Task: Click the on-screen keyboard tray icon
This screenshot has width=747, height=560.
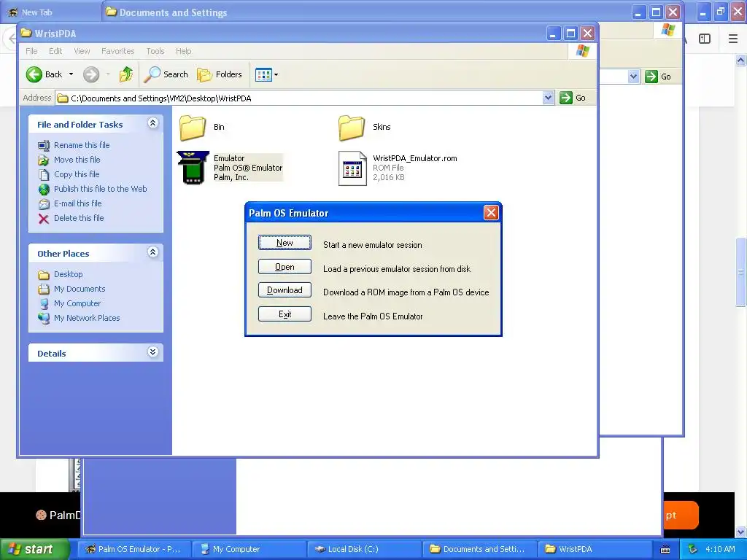Action: tap(665, 550)
